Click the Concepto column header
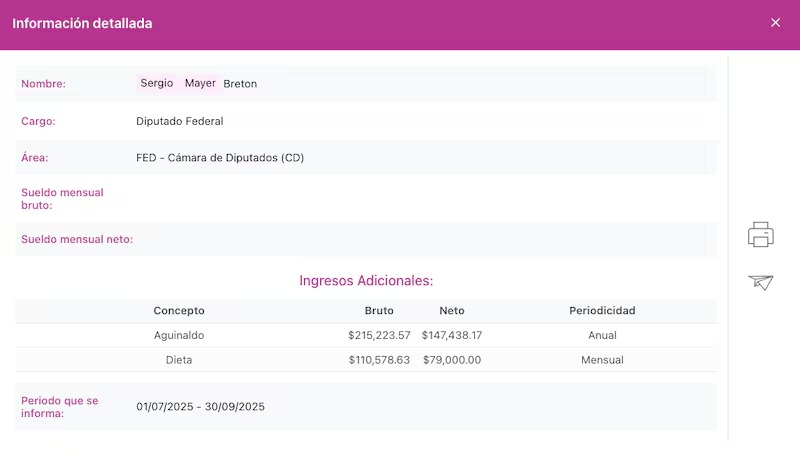Screen dimensions: 800x463 (x=179, y=311)
